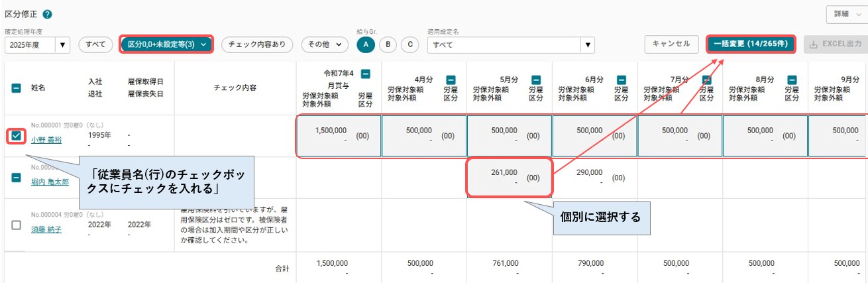
Task: Toggle the 7月分 column checkbox
Action: click(708, 79)
